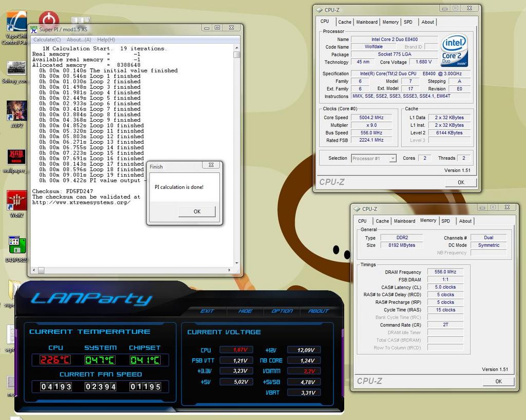The width and height of the screenshot is (526, 420).
Task: Open the Solvay conference image desktop icon
Action: 17,68
